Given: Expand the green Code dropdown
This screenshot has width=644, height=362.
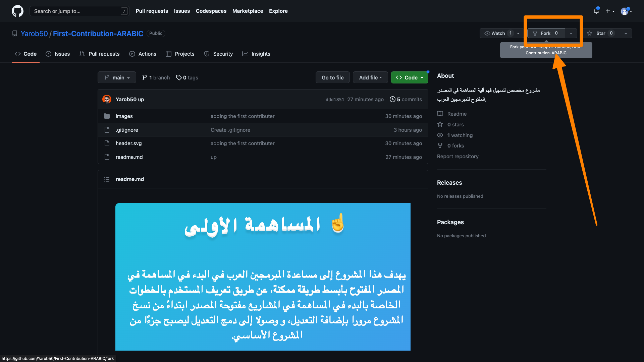Looking at the screenshot, I should coord(410,77).
